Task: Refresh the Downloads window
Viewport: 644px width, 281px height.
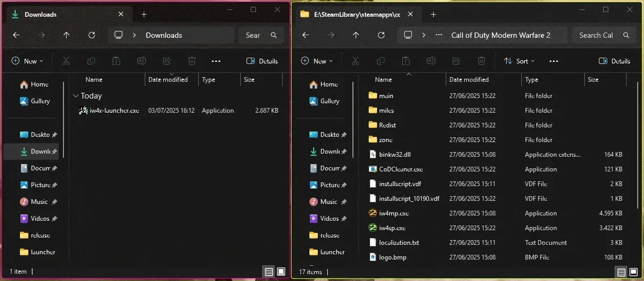Action: [x=92, y=35]
